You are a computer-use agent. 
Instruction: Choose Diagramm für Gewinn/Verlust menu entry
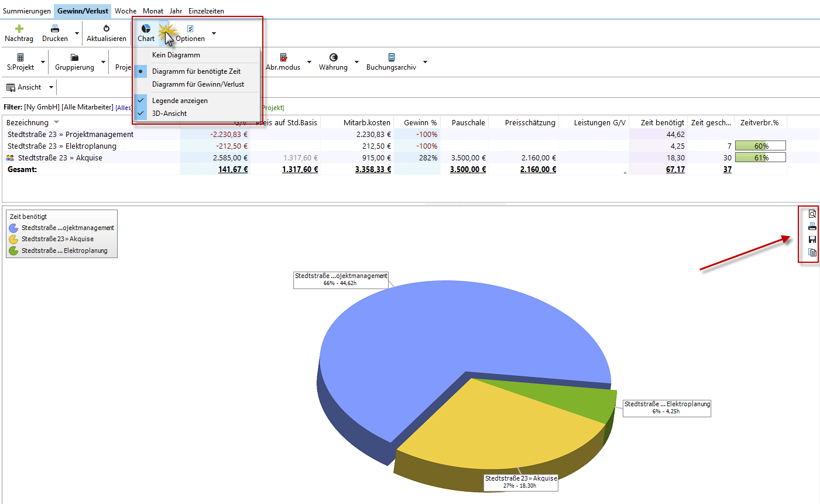[x=198, y=84]
